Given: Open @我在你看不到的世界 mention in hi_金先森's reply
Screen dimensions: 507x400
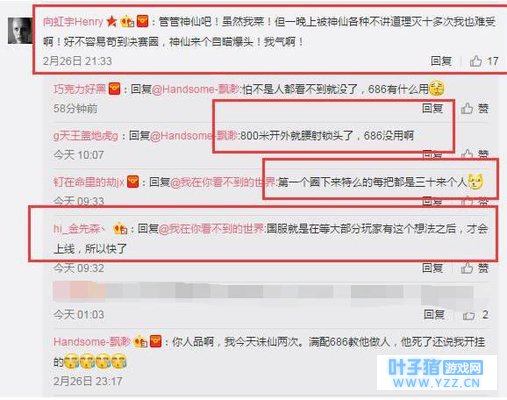Looking at the screenshot, I should tap(212, 229).
